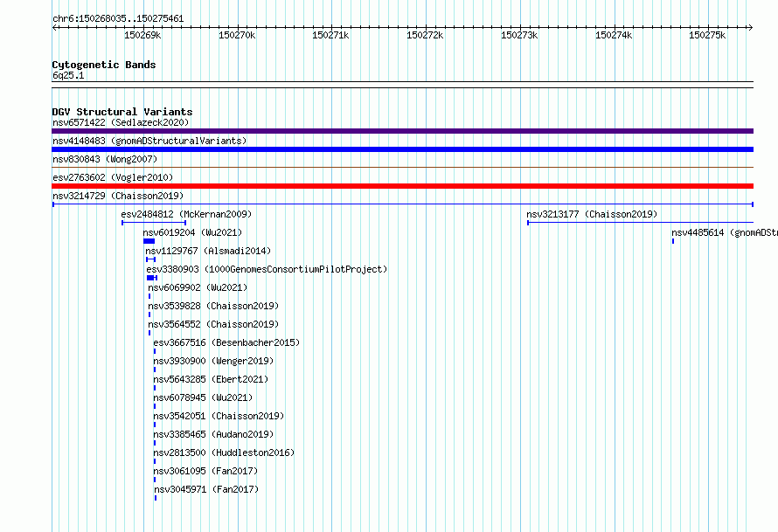Open nsv3539828 (Chaisson2019) label

213,306
